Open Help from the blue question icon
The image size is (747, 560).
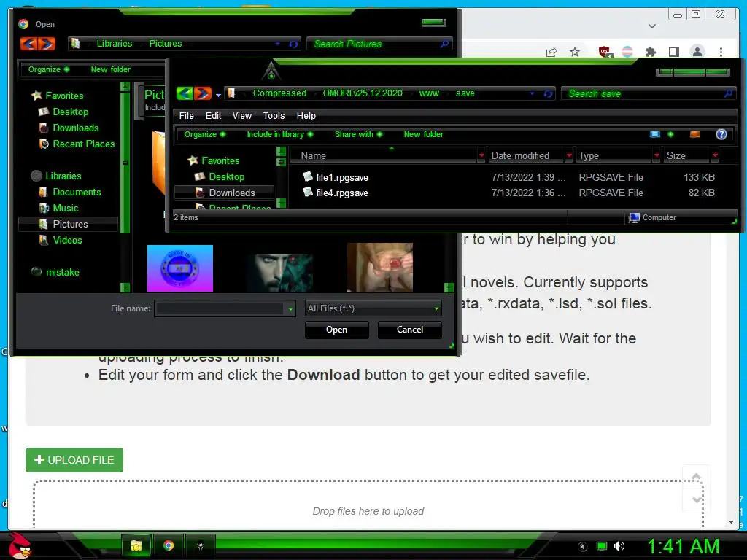click(721, 134)
